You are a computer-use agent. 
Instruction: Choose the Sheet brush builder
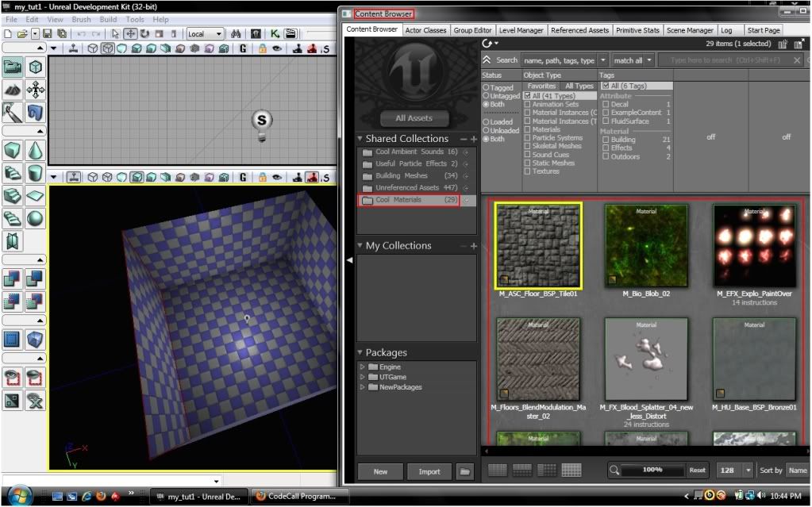35,196
